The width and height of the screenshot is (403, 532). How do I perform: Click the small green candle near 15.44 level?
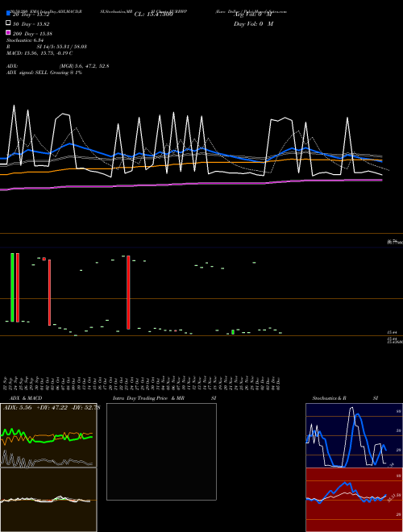click(x=233, y=332)
